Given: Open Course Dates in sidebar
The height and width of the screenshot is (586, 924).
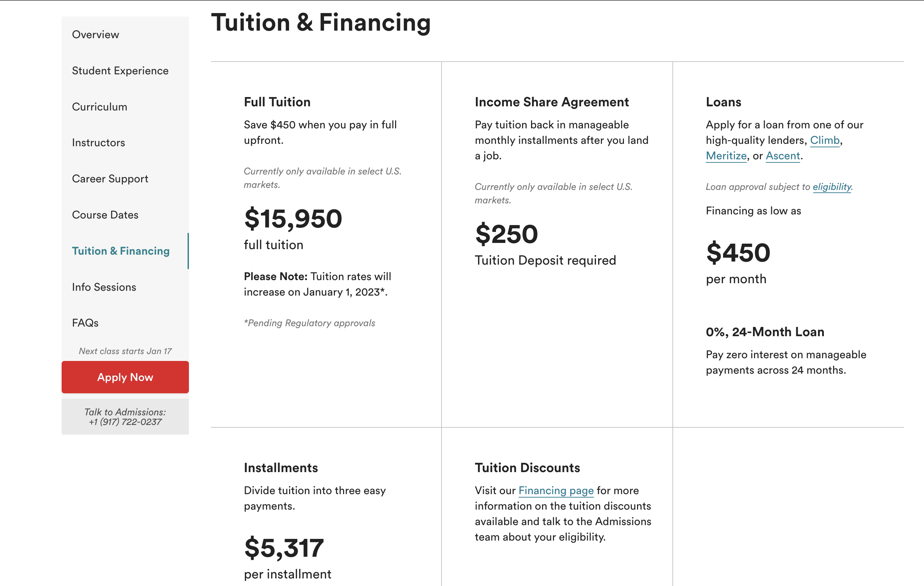Looking at the screenshot, I should [105, 215].
